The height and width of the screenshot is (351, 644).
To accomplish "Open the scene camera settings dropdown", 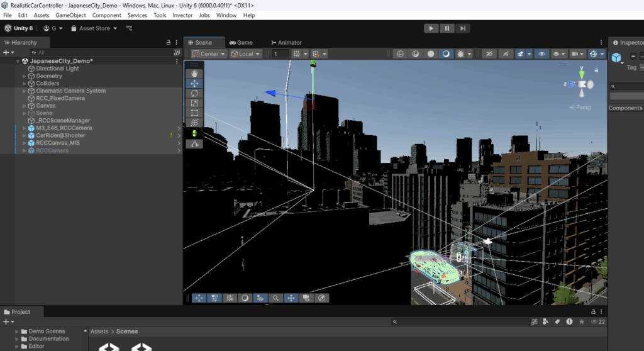I will pos(577,54).
